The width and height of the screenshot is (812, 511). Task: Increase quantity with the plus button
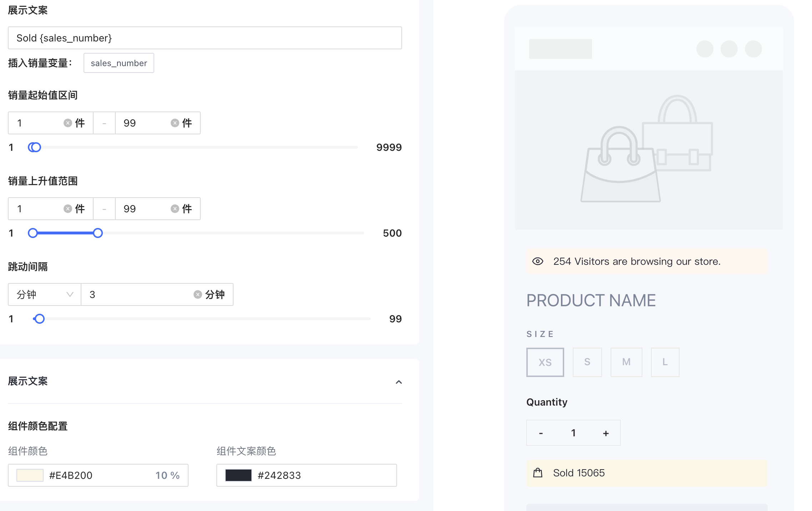coord(606,433)
